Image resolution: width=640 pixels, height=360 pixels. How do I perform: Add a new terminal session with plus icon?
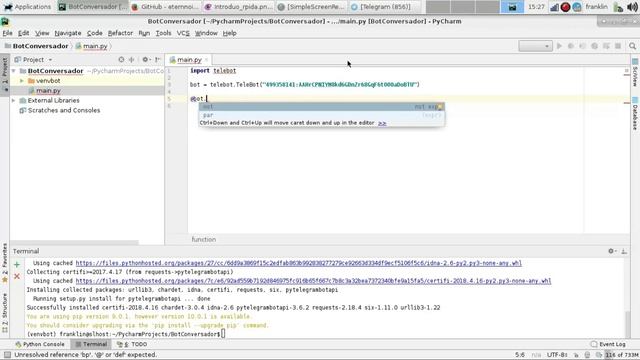(x=17, y=264)
